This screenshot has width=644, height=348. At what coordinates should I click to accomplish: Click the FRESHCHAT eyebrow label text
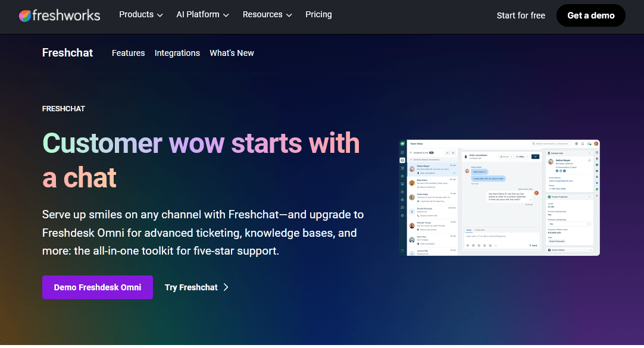point(64,109)
